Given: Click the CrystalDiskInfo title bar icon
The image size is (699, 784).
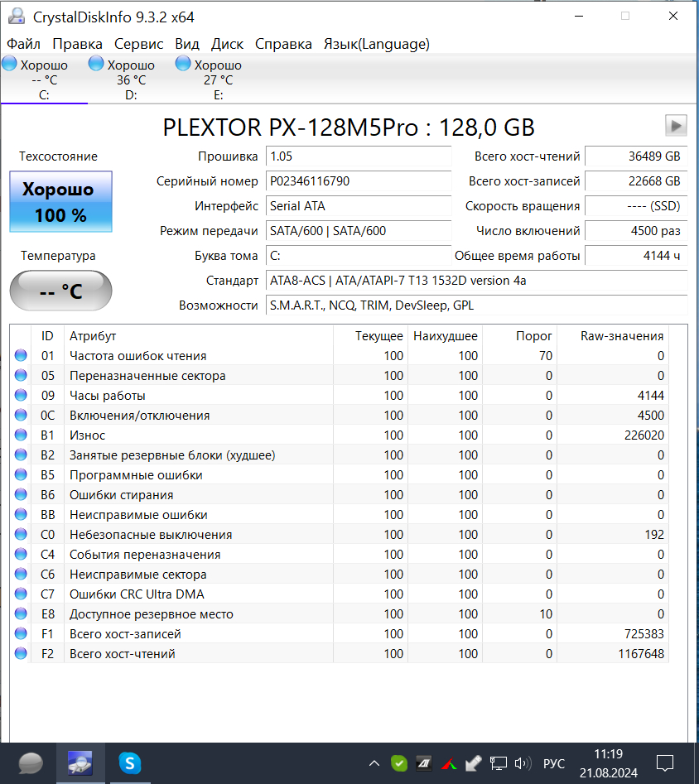Looking at the screenshot, I should click(x=17, y=17).
